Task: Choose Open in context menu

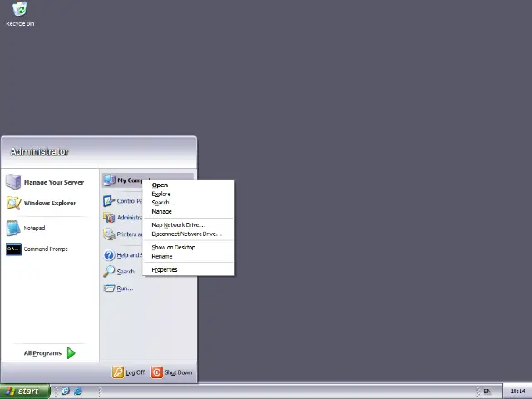Action: coord(189,185)
